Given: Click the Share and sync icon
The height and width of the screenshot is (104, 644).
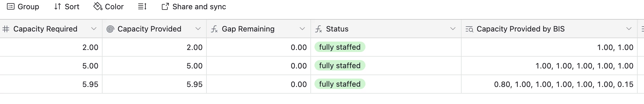Looking at the screenshot, I should pos(165,7).
